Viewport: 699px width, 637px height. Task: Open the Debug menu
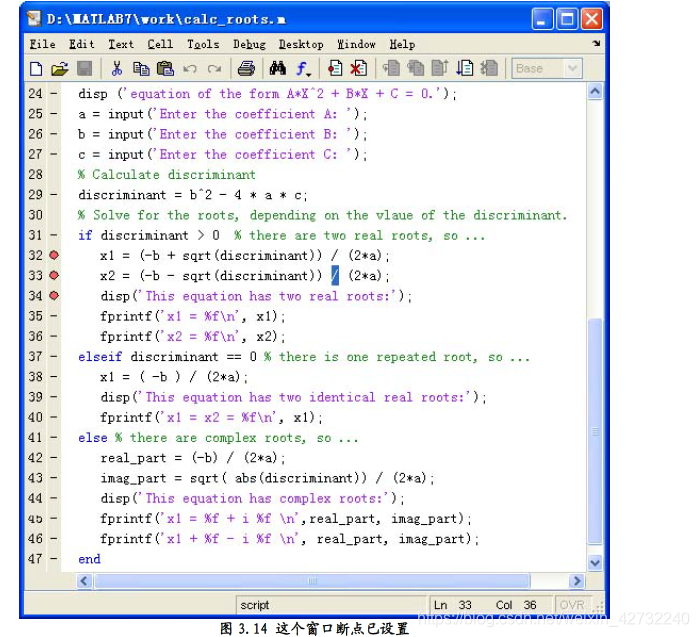pyautogui.click(x=249, y=44)
